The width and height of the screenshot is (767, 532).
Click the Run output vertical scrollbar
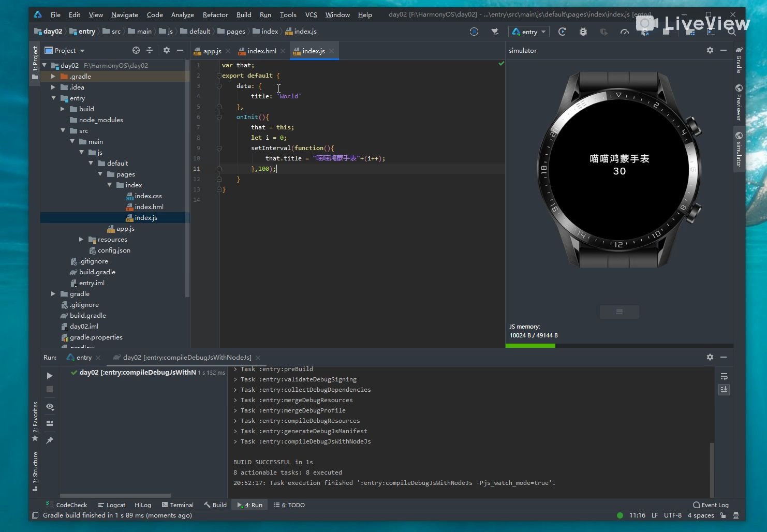tap(712, 469)
